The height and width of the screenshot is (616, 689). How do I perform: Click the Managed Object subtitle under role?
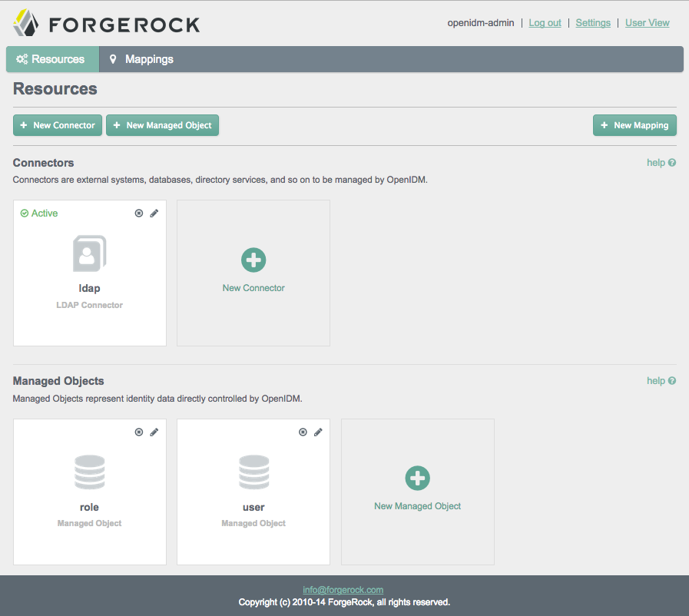point(90,523)
